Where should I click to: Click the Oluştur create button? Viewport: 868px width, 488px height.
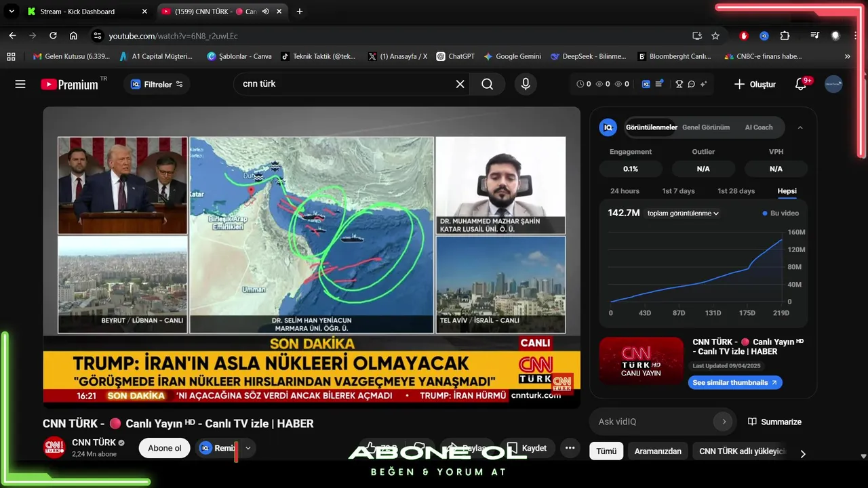(x=755, y=84)
